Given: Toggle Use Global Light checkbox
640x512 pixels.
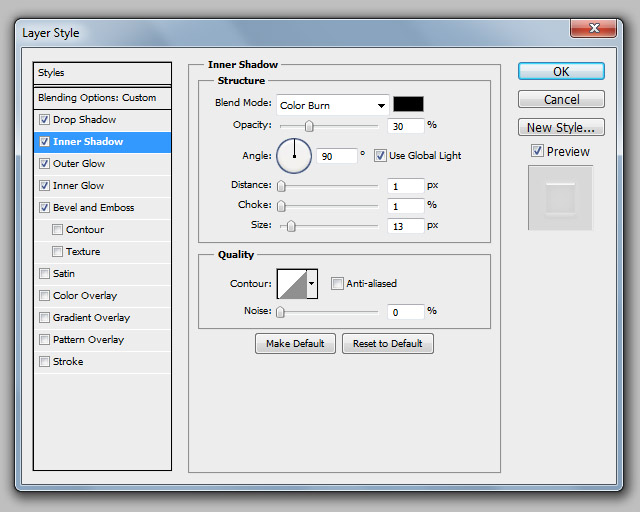Looking at the screenshot, I should tap(380, 156).
